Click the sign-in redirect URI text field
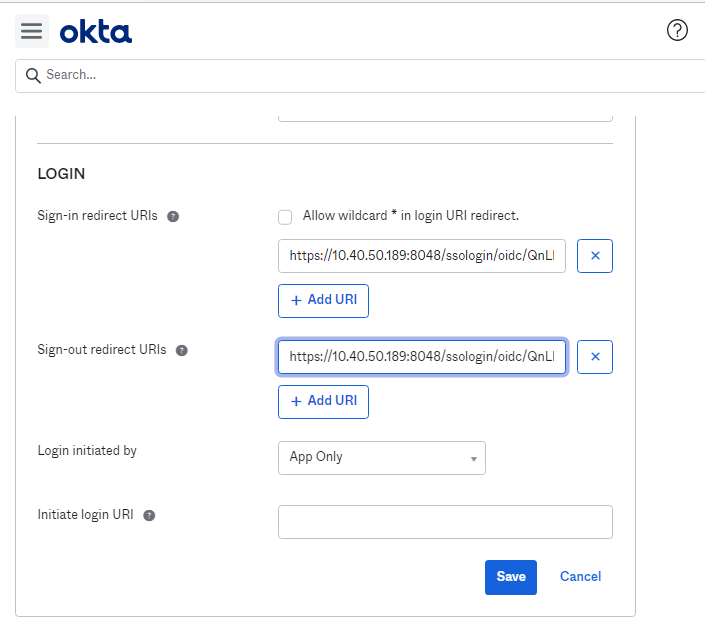Viewport: 705px width, 633px height. (x=422, y=256)
